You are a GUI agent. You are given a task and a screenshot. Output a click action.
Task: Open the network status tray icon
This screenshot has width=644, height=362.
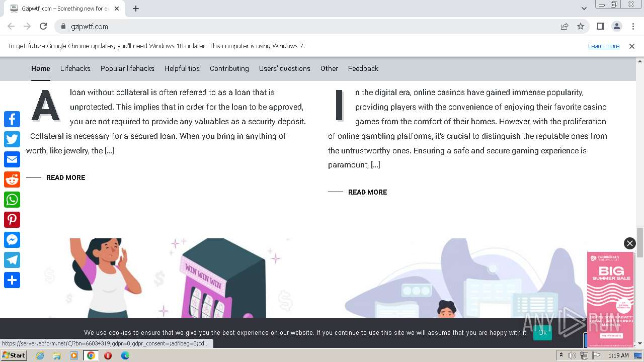coord(584,355)
